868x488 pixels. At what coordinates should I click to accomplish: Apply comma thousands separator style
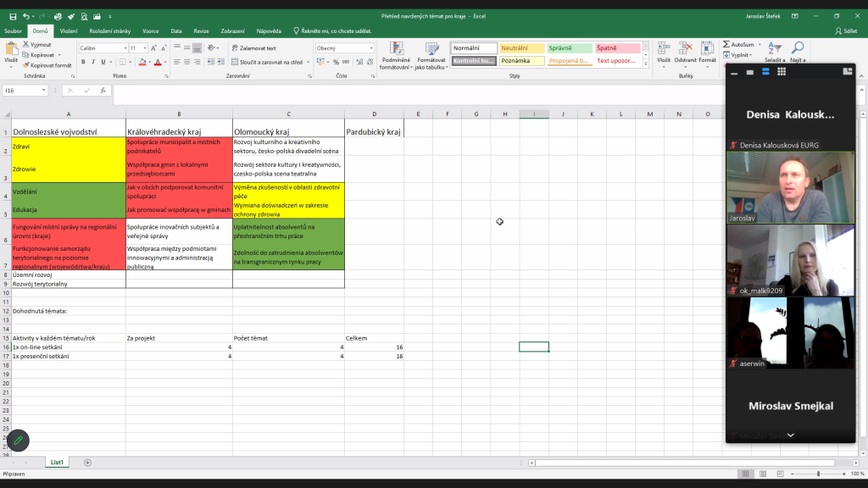click(346, 62)
